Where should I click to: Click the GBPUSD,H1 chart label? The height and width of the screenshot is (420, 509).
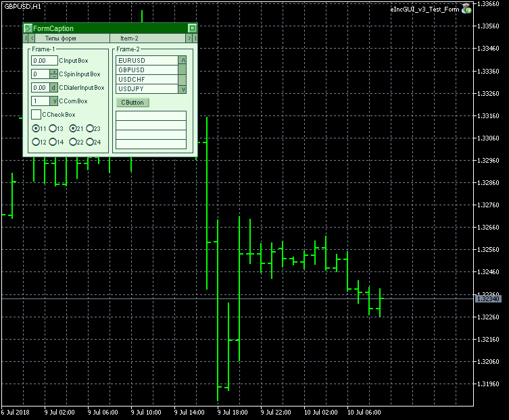click(23, 7)
